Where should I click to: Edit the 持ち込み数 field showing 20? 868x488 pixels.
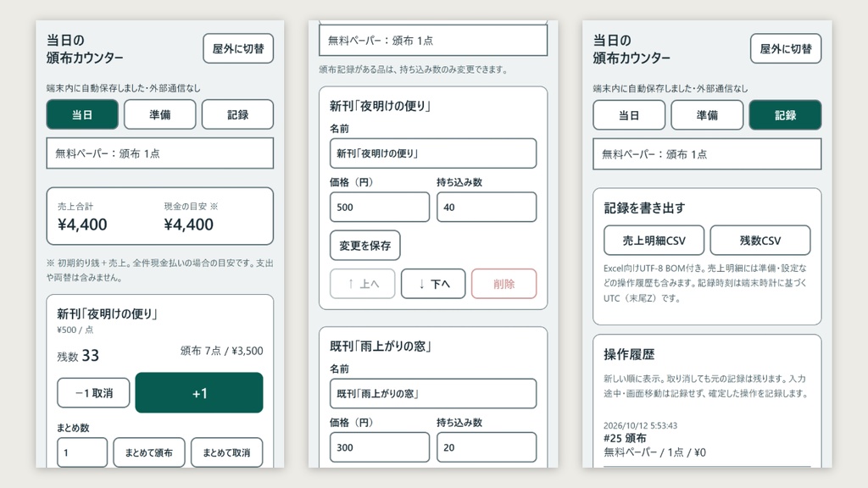pos(486,447)
